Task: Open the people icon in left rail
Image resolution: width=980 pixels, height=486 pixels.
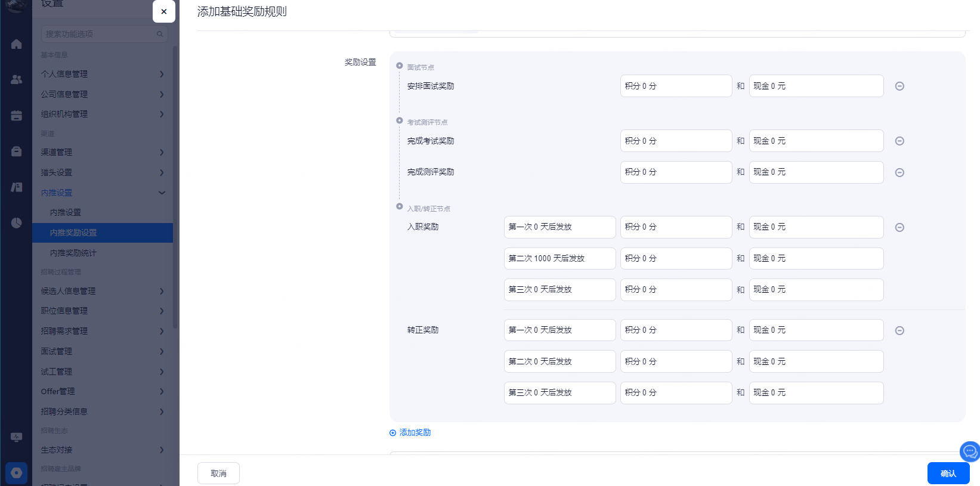Action: [16, 79]
